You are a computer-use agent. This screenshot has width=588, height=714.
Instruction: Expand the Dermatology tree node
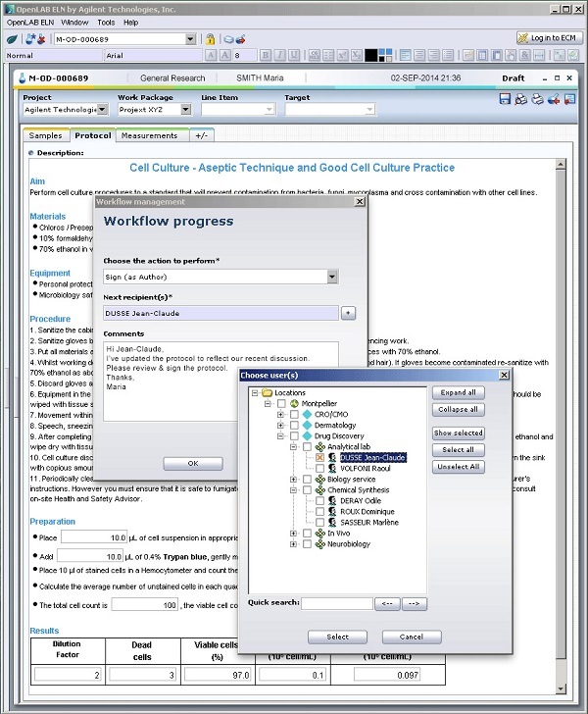pyautogui.click(x=281, y=426)
